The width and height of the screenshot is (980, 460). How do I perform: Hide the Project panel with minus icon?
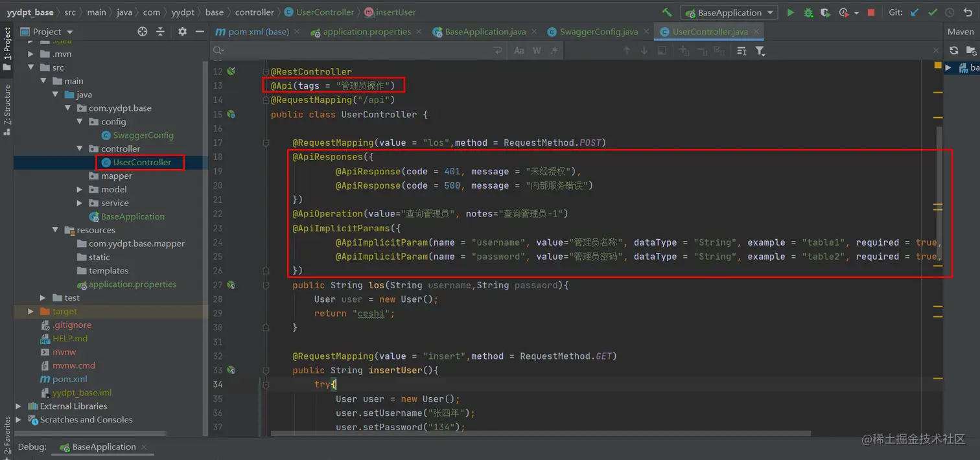pyautogui.click(x=200, y=32)
